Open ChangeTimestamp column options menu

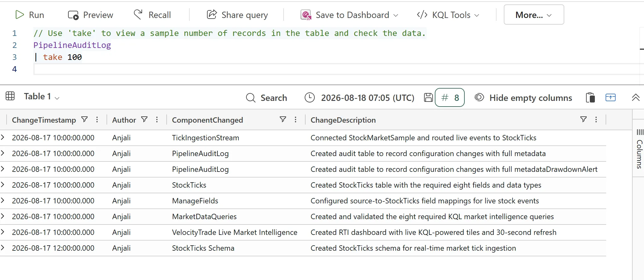pyautogui.click(x=97, y=120)
